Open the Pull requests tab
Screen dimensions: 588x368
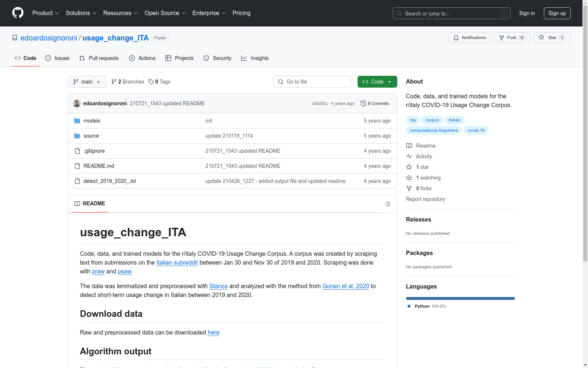tap(99, 58)
